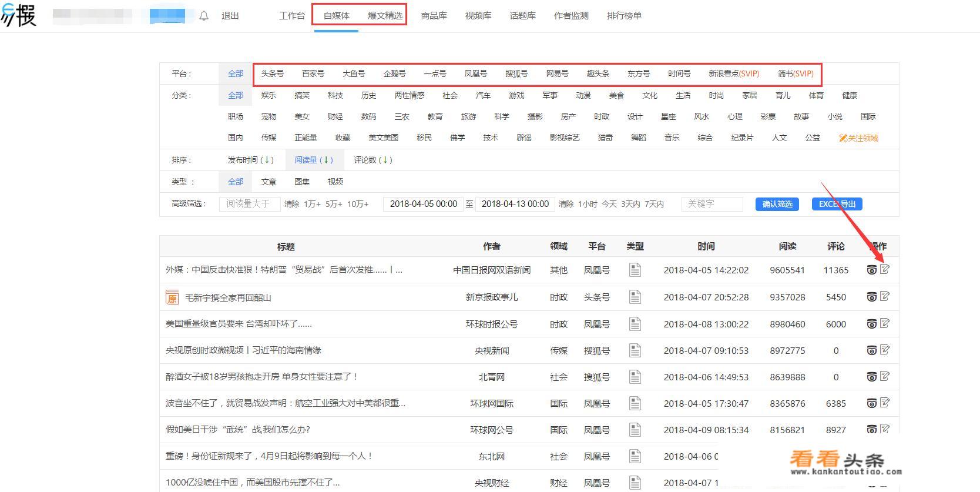Open the notification bell
The height and width of the screenshot is (492, 980).
coord(204,16)
